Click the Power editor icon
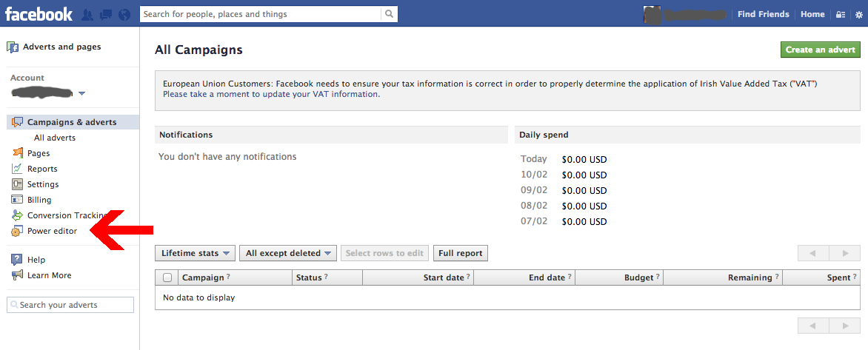The width and height of the screenshot is (868, 350). pyautogui.click(x=18, y=231)
